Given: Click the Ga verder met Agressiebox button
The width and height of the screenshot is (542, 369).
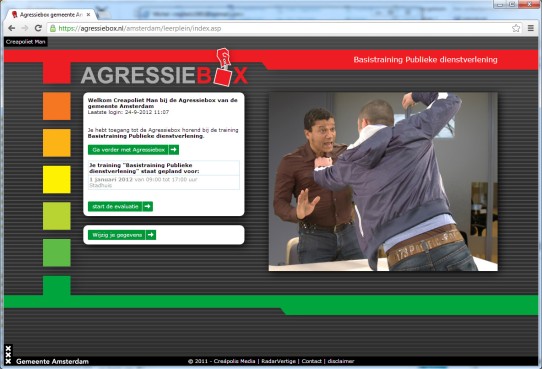Looking at the screenshot, I should (133, 150).
